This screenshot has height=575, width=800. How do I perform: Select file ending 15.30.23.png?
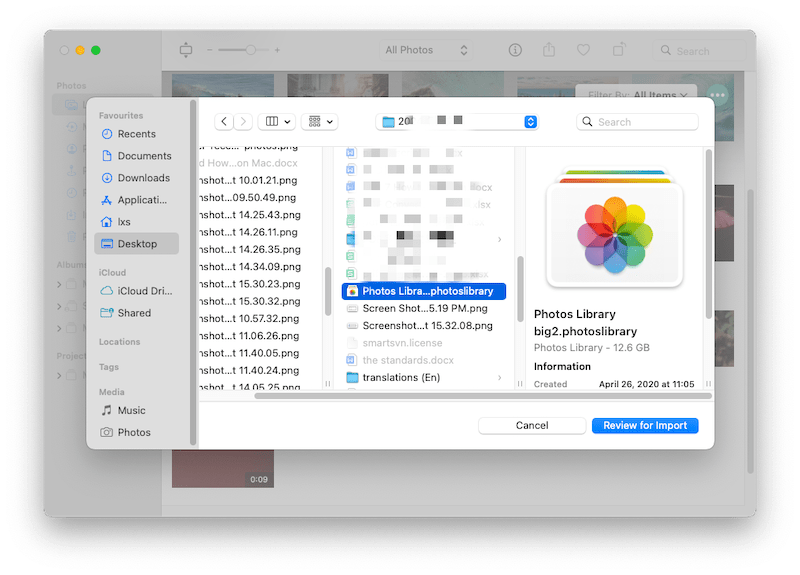click(x=250, y=284)
